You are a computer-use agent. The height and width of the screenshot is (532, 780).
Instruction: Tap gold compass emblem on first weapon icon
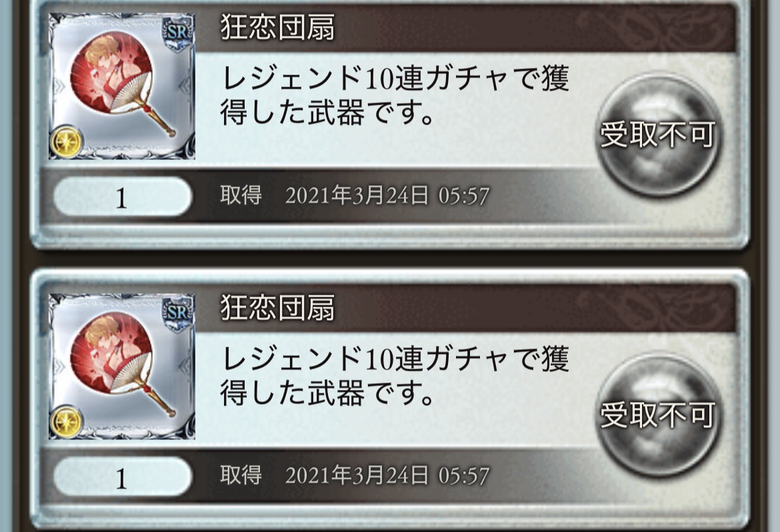tap(66, 141)
